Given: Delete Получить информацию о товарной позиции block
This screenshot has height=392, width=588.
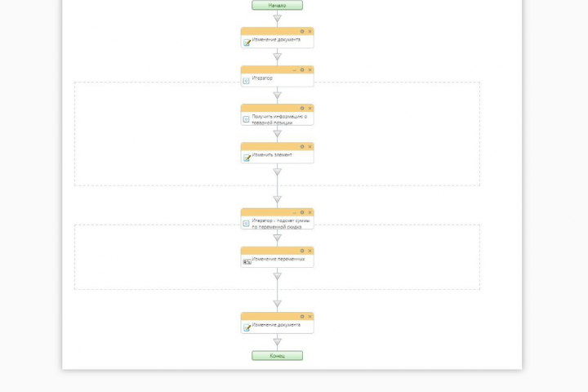Looking at the screenshot, I should click(x=310, y=109).
